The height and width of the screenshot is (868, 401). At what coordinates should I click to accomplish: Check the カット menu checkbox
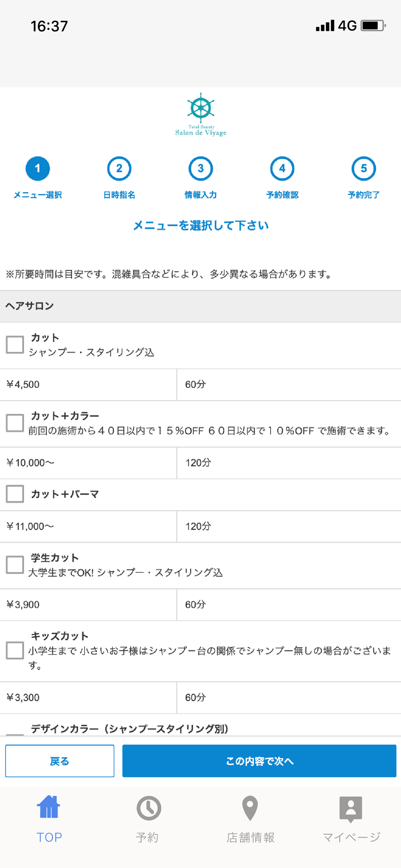[15, 345]
